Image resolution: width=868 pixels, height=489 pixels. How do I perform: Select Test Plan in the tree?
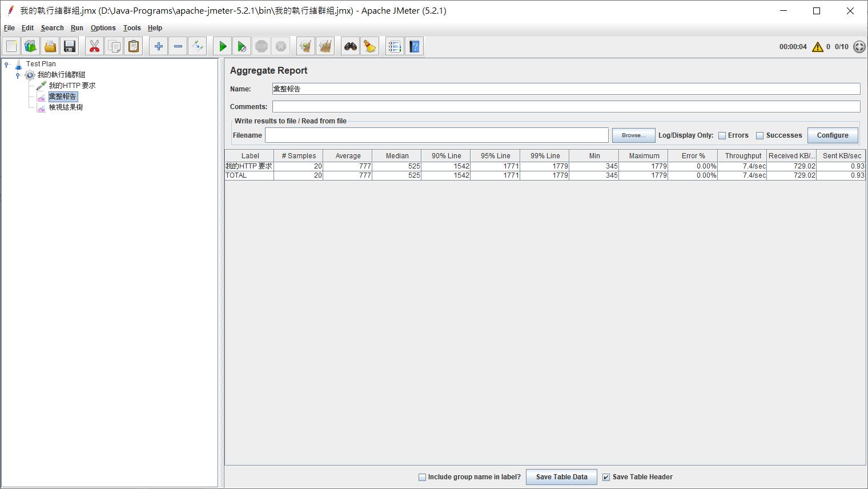pos(41,64)
